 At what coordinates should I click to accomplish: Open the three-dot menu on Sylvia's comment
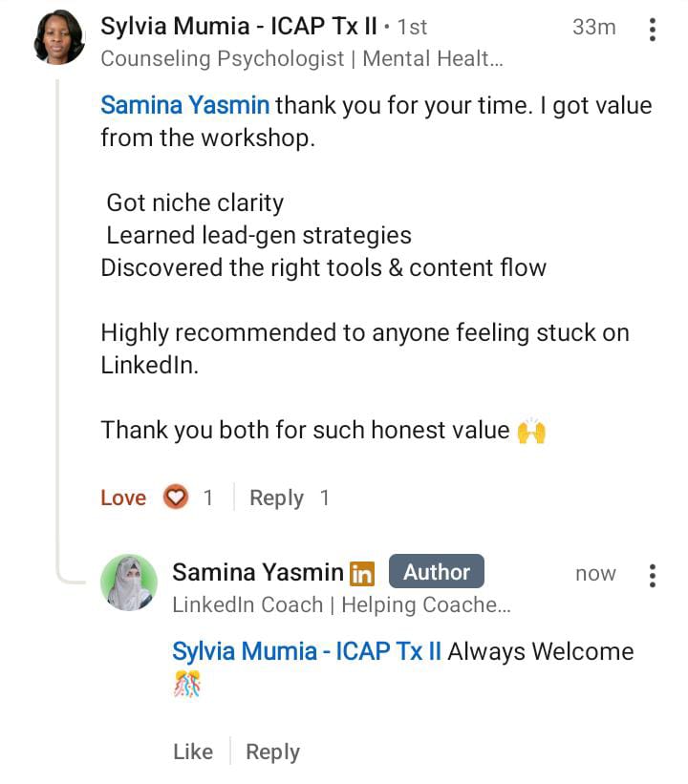tap(653, 30)
